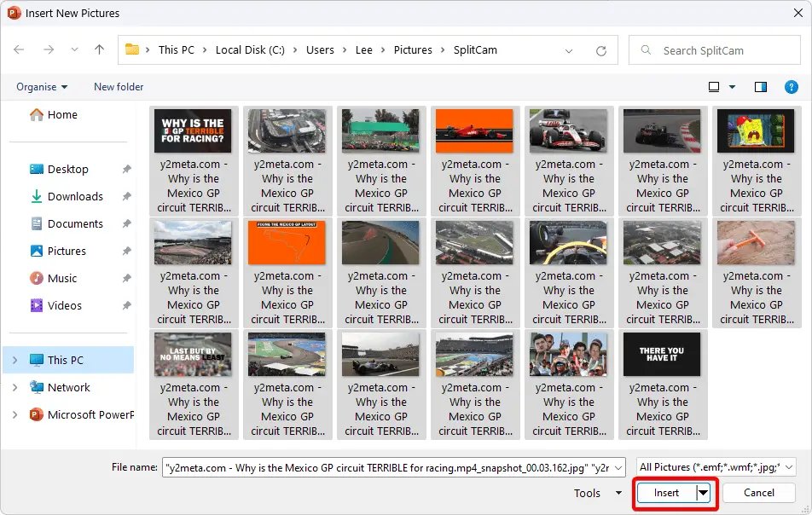Open the Organise menu
The width and height of the screenshot is (812, 515).
[x=42, y=87]
